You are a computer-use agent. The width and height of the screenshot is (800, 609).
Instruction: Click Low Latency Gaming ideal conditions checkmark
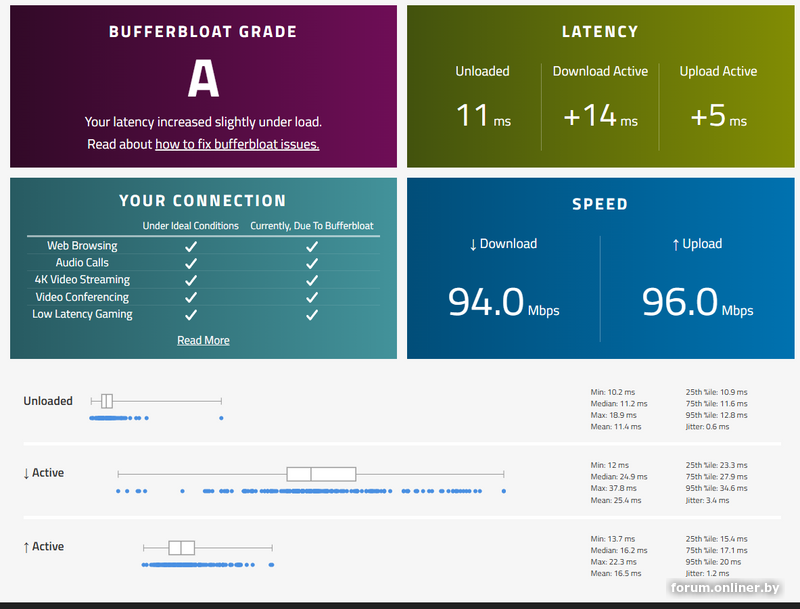coord(191,315)
